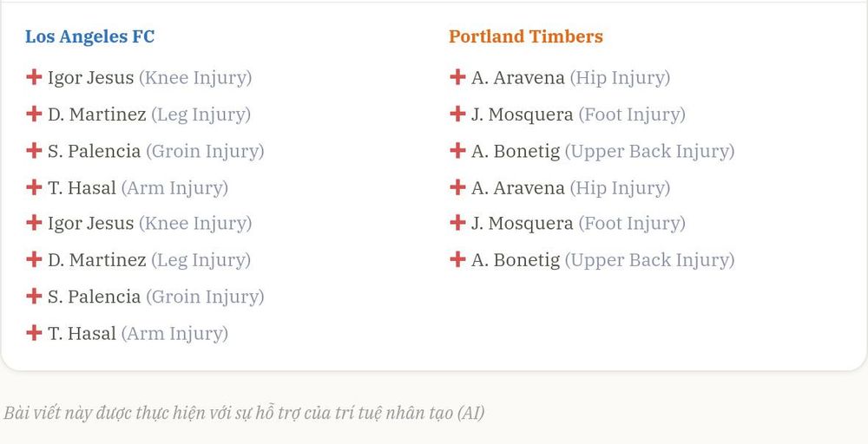Click the second A. Aravena player name
Screen dimensions: 868x444
coord(517,188)
